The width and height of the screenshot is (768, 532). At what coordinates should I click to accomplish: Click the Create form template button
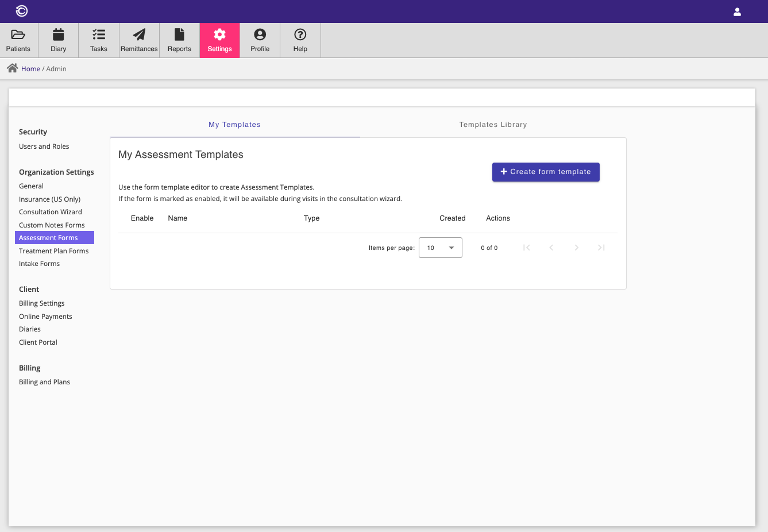click(546, 172)
